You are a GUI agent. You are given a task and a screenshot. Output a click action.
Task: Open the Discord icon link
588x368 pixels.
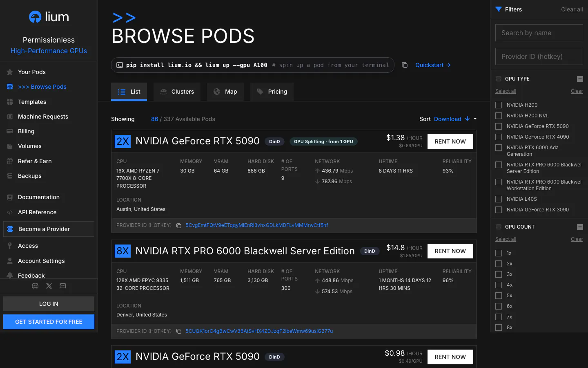click(x=35, y=286)
